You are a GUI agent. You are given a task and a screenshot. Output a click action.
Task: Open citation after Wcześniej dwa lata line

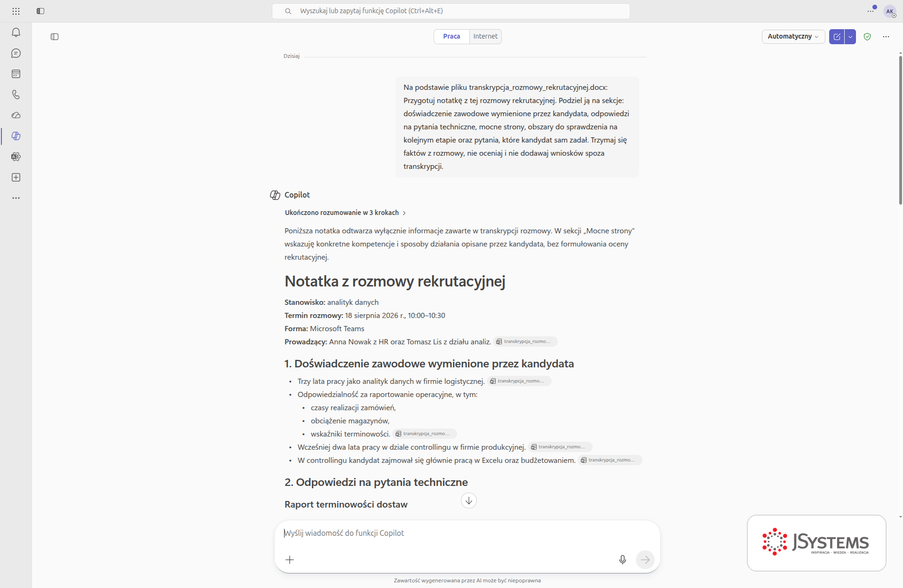click(560, 447)
